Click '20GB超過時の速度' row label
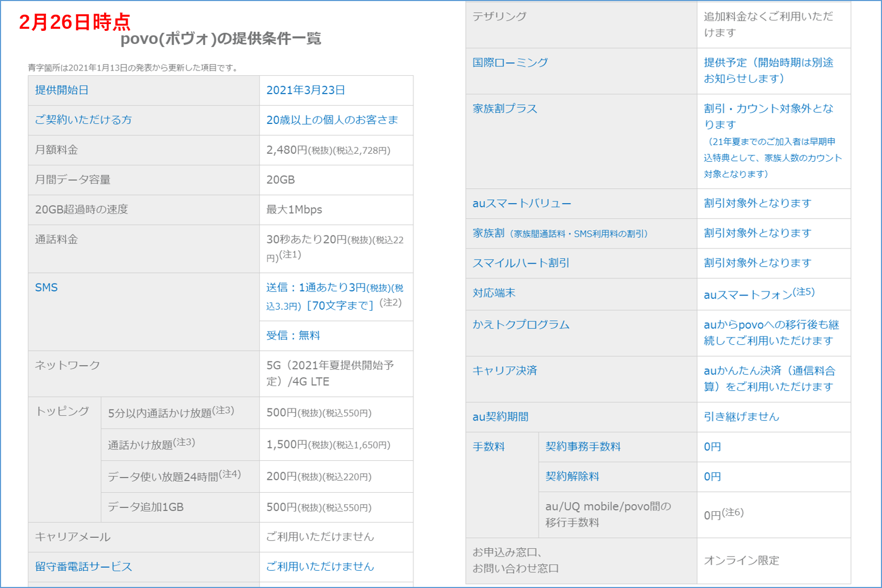The width and height of the screenshot is (882, 588). click(82, 209)
